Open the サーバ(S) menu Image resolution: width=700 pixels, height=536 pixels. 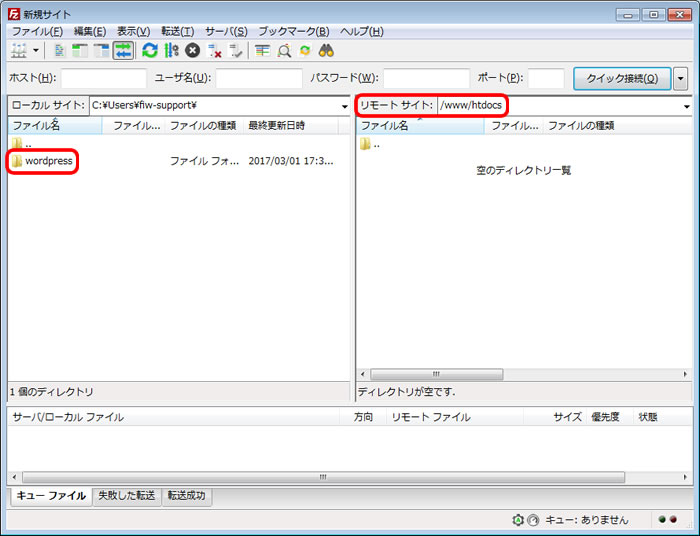(226, 32)
